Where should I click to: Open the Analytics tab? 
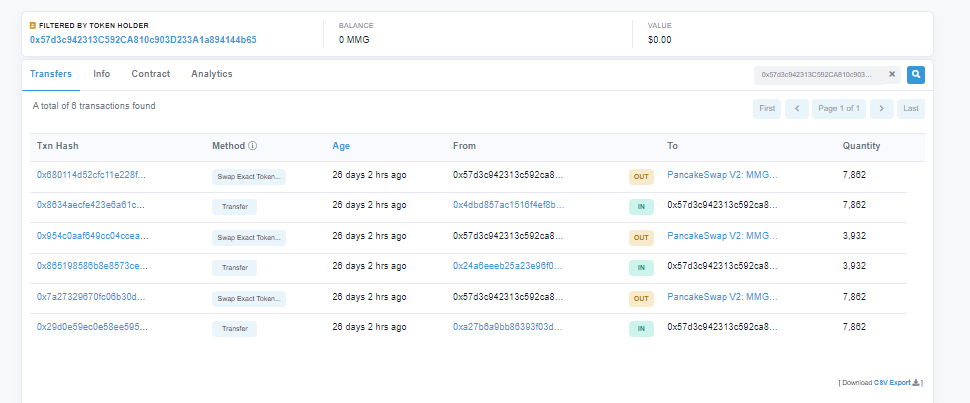212,74
